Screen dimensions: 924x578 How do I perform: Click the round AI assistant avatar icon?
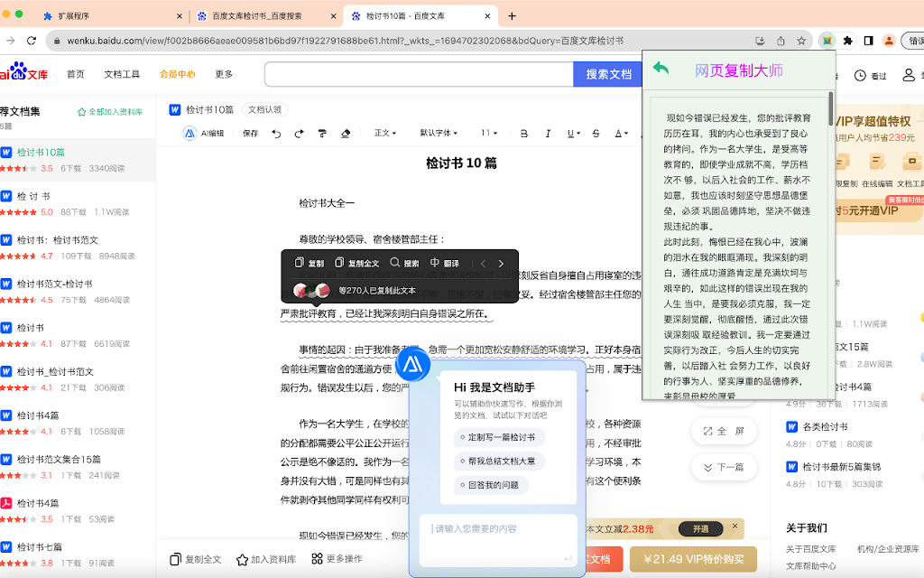tap(413, 364)
